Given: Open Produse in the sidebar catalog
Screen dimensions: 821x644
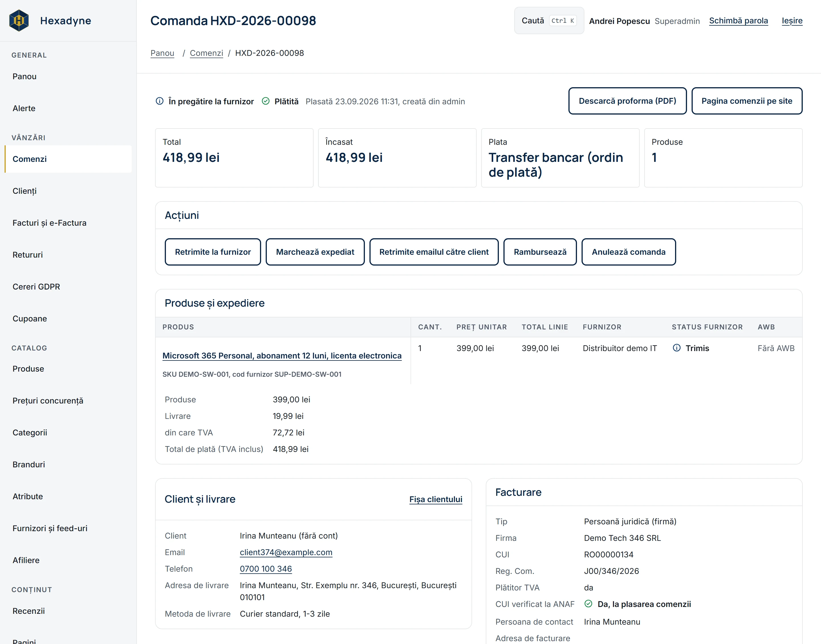Looking at the screenshot, I should point(68,369).
